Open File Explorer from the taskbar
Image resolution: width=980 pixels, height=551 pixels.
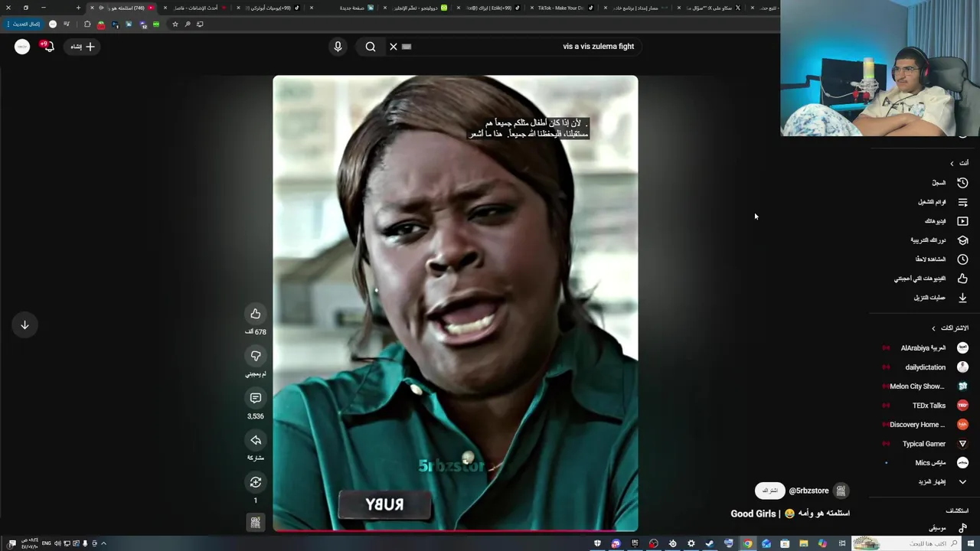pos(804,543)
